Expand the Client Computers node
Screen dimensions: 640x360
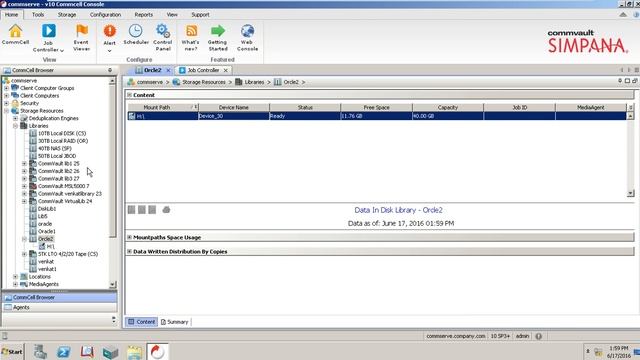7,96
